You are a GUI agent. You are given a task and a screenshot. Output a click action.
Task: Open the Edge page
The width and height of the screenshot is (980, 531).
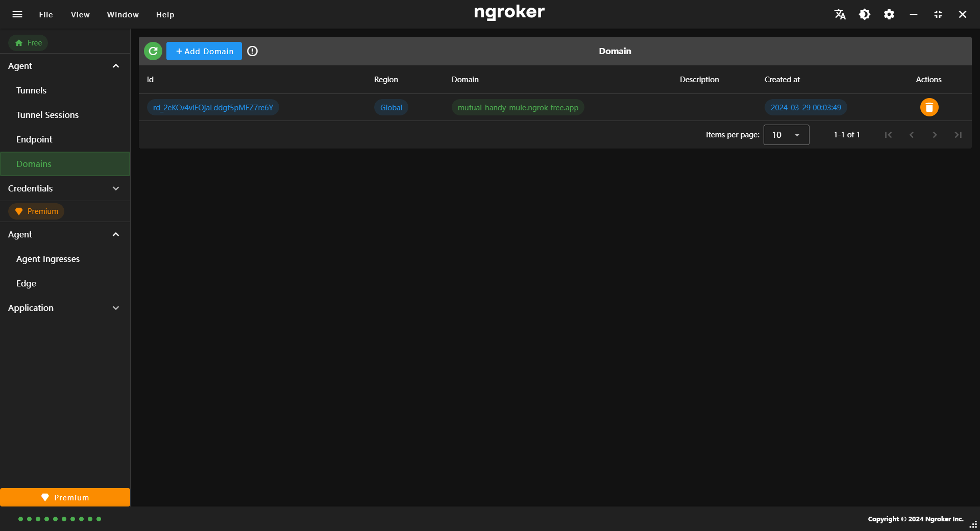(65, 283)
